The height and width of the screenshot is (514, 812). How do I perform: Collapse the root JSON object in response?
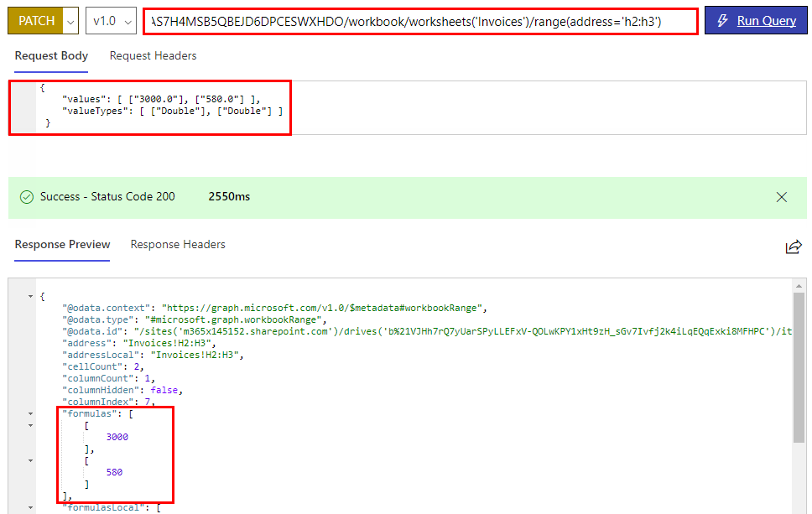pyautogui.click(x=30, y=297)
